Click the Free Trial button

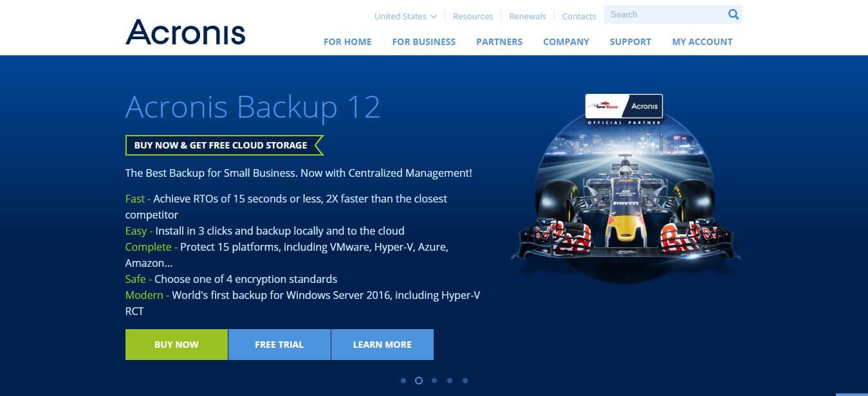click(x=279, y=345)
